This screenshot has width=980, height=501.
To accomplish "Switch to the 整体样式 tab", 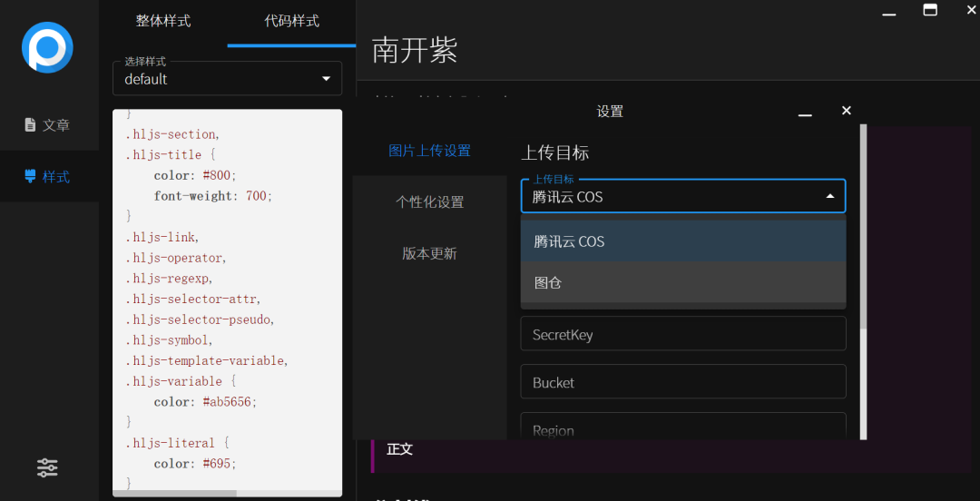I will pyautogui.click(x=163, y=21).
